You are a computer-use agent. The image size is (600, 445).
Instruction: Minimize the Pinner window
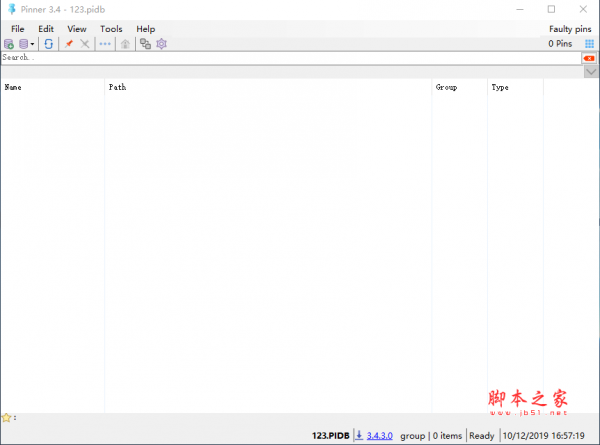point(520,9)
